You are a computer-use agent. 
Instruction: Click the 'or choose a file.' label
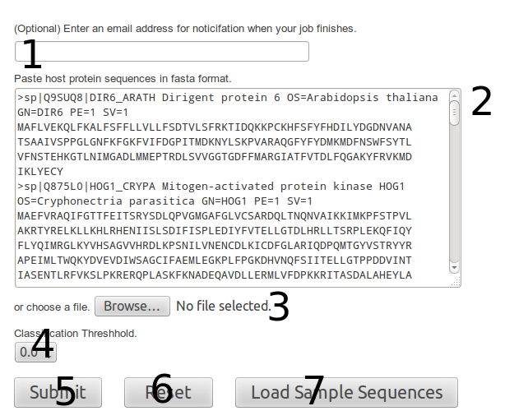52,307
